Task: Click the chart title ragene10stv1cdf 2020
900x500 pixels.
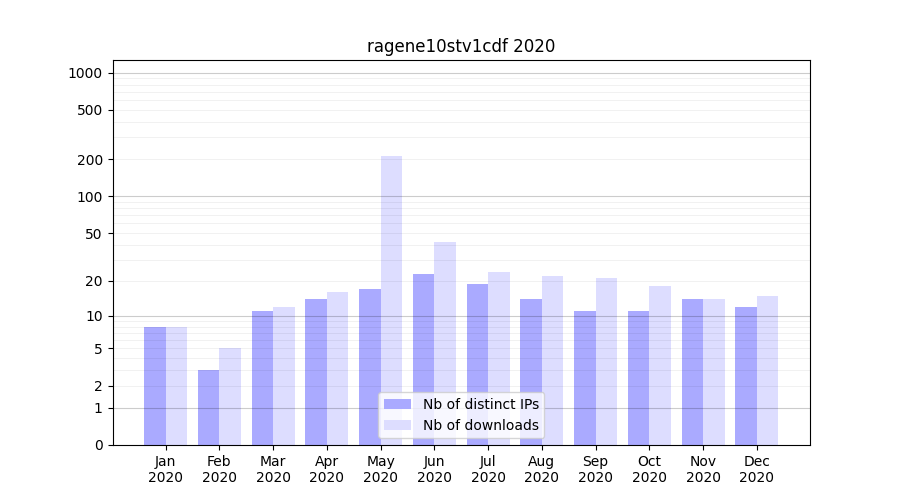Action: point(461,46)
